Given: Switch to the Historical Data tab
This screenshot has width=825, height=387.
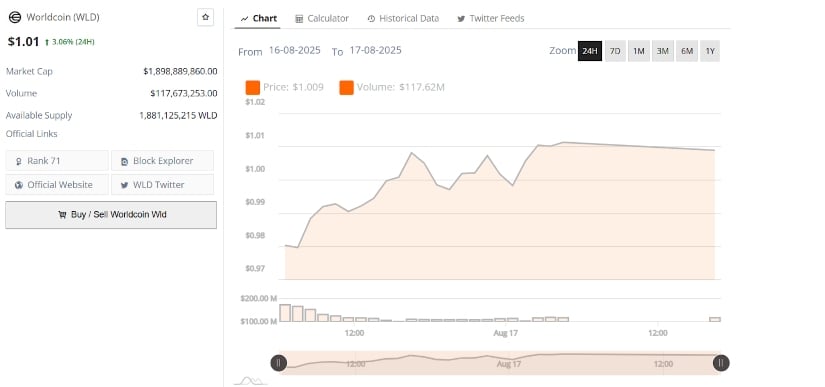Looking at the screenshot, I should pos(403,18).
